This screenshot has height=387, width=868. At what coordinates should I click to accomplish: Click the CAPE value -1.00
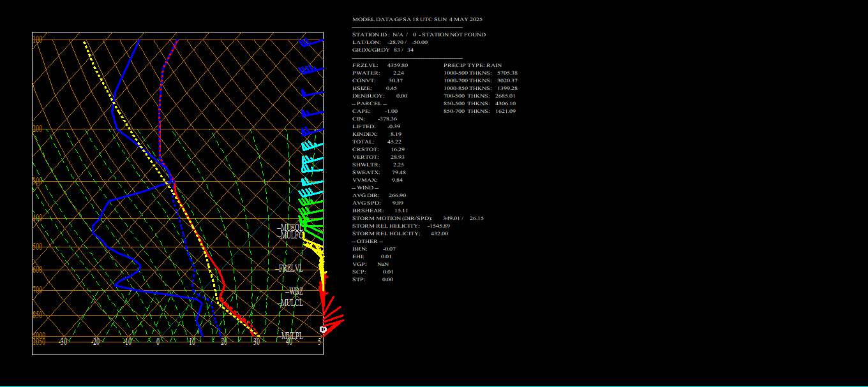[391, 111]
